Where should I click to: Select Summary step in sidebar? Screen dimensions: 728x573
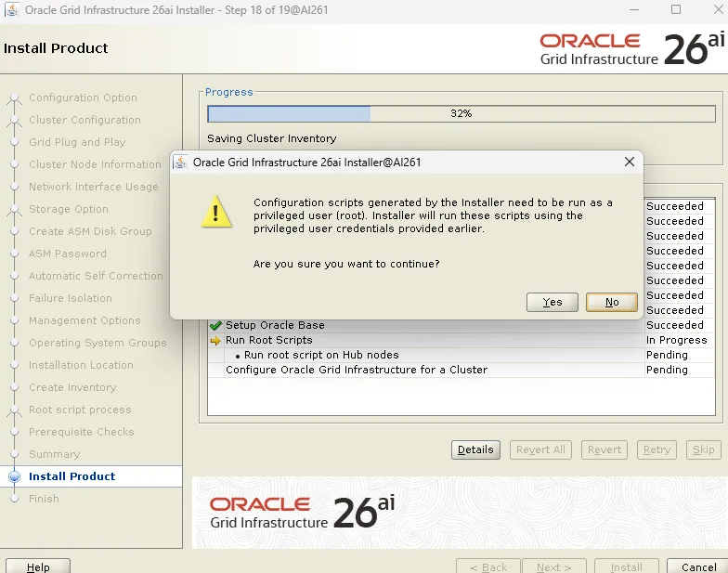[54, 454]
